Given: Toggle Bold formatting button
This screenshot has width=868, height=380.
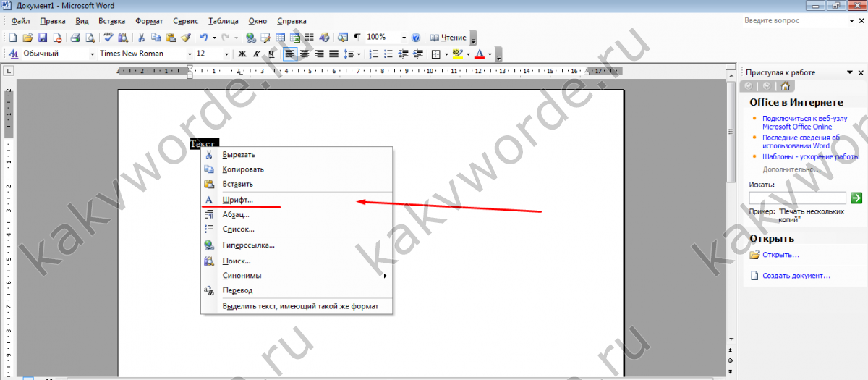Looking at the screenshot, I should coord(242,54).
